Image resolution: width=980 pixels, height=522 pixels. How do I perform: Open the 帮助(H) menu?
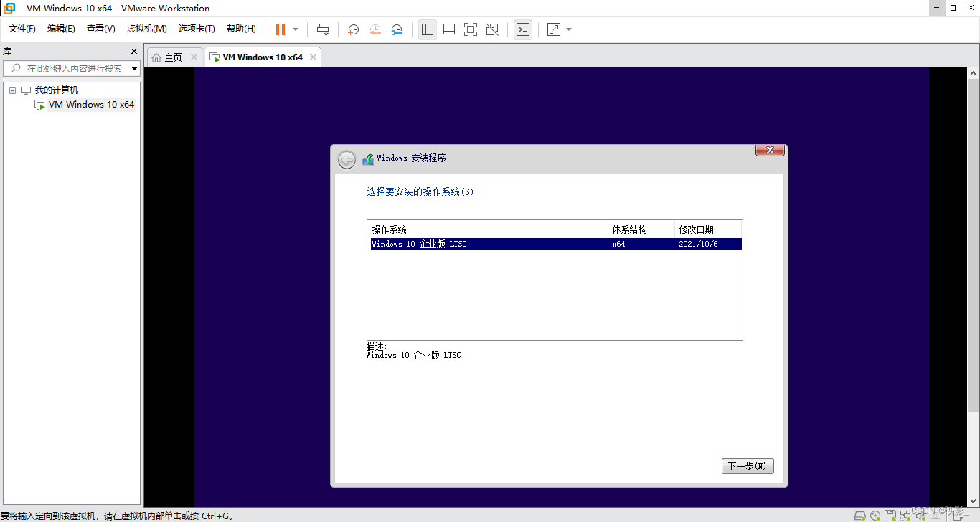(241, 29)
